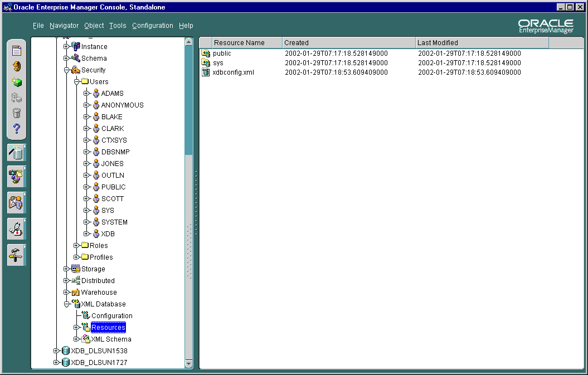This screenshot has width=588, height=375.
Task: Expand the XDB_DLSUN1538 database node
Action: click(56, 350)
